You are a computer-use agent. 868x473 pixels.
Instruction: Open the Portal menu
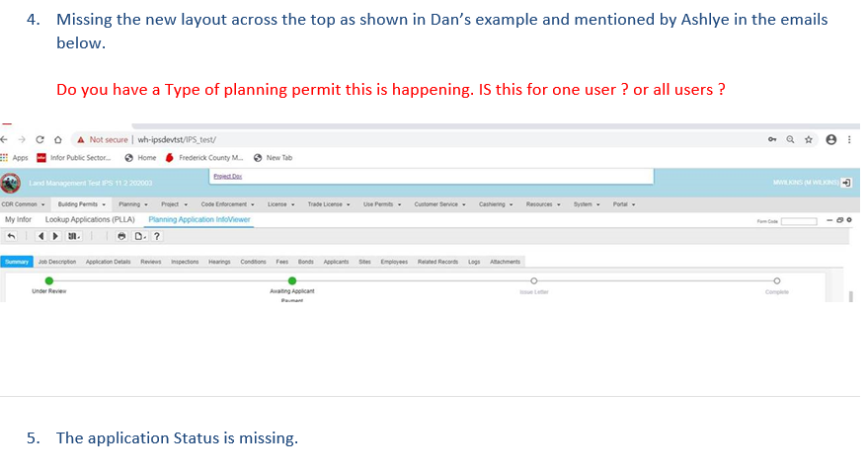(624, 204)
